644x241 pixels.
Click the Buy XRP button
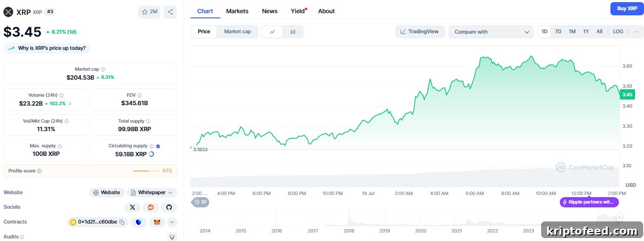[x=627, y=9]
